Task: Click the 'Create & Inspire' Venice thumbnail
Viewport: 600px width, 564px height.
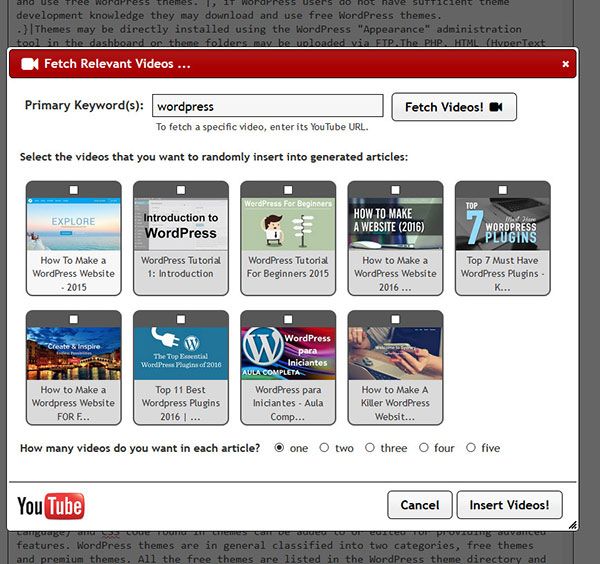Action: coord(74,354)
